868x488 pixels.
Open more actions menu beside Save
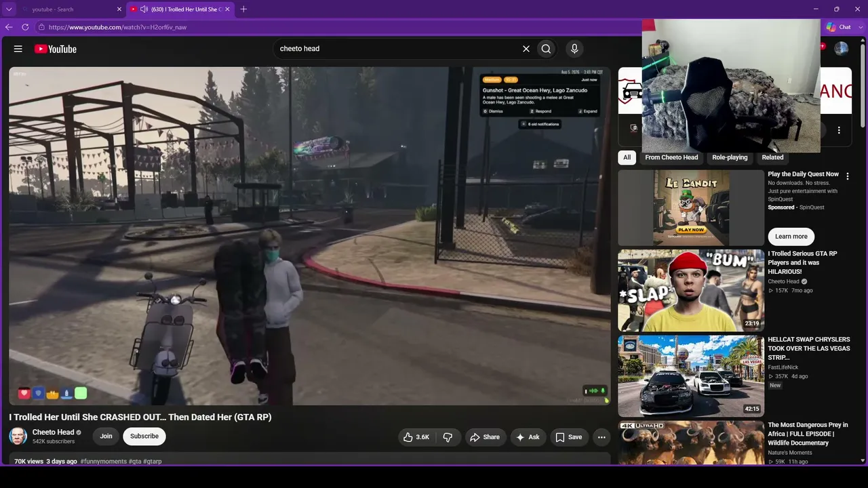601,437
